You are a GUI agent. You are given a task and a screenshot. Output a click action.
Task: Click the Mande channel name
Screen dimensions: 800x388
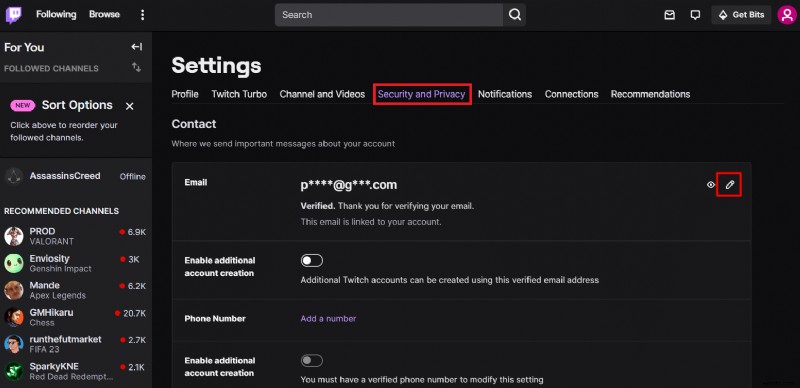pyautogui.click(x=45, y=285)
